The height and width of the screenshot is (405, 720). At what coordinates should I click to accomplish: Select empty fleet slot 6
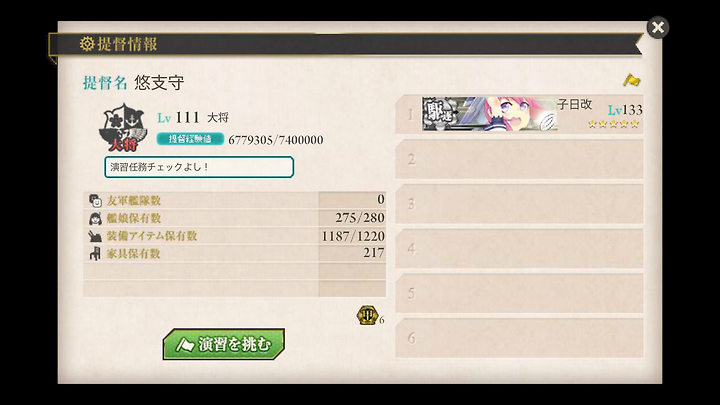click(x=519, y=338)
